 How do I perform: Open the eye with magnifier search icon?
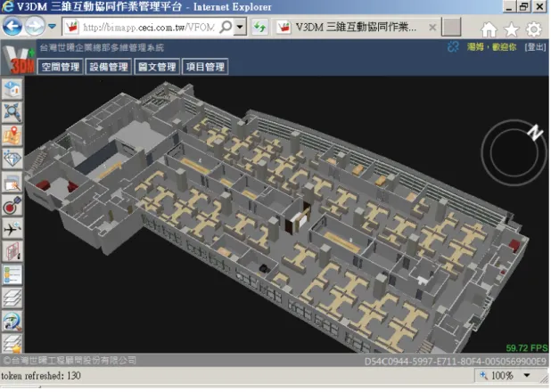point(12,321)
